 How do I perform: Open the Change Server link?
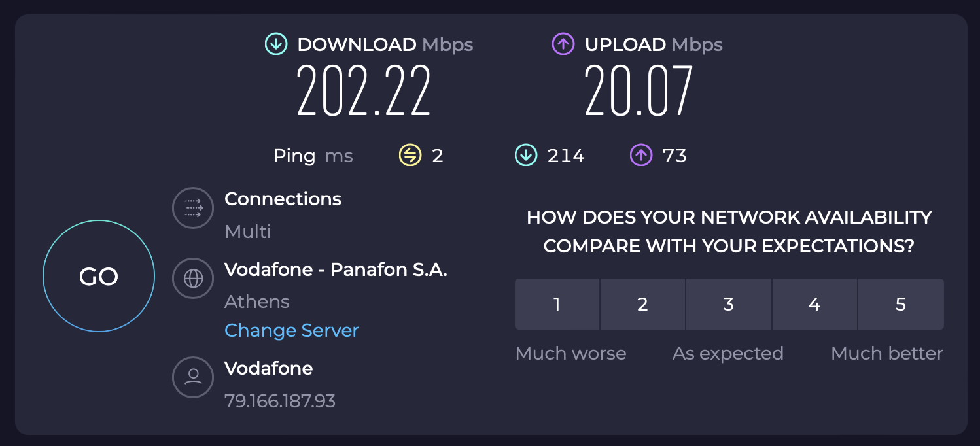[x=291, y=330]
